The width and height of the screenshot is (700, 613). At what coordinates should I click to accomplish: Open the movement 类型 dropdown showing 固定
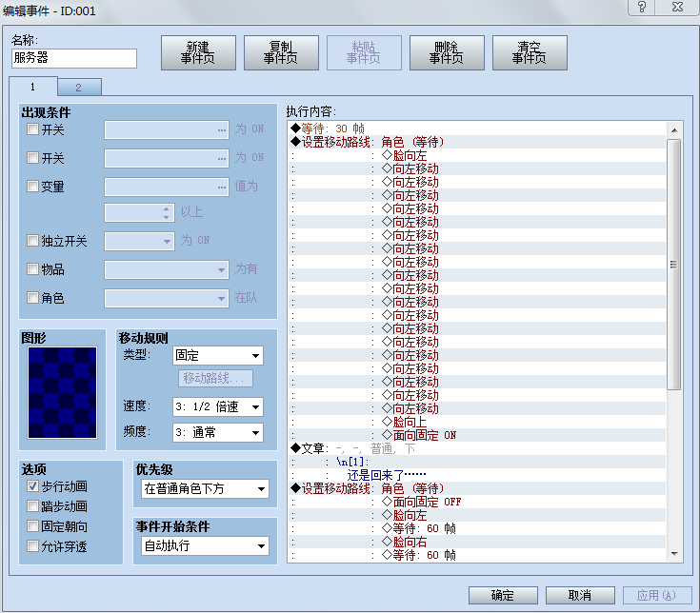[x=218, y=356]
